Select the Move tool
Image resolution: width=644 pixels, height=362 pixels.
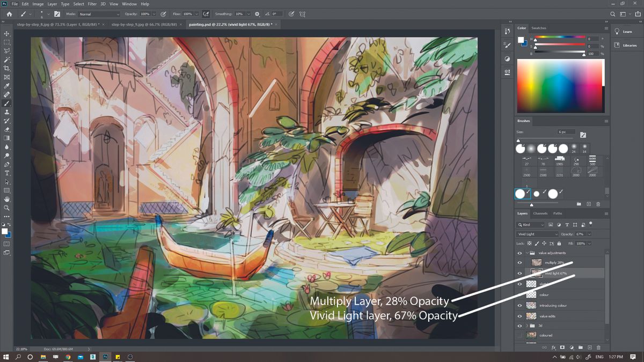click(x=7, y=33)
